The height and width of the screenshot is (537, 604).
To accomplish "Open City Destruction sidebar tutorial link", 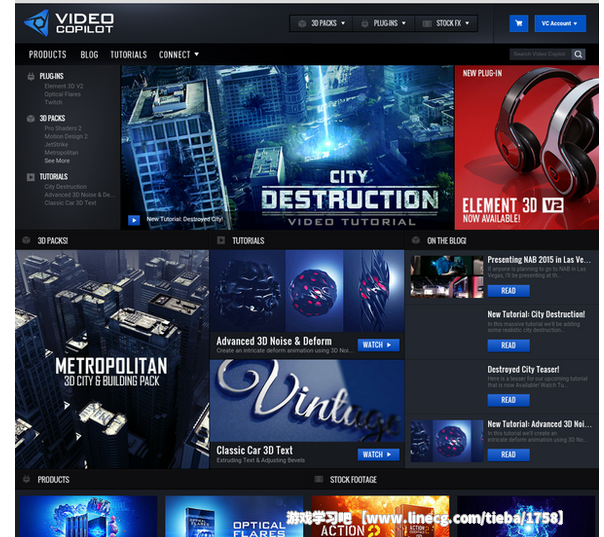I will click(65, 187).
